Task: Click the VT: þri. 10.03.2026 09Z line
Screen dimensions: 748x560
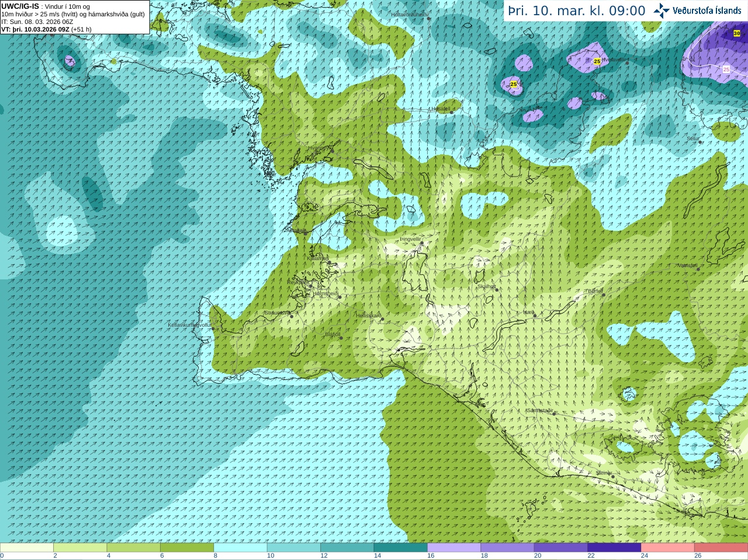Action: coord(46,29)
